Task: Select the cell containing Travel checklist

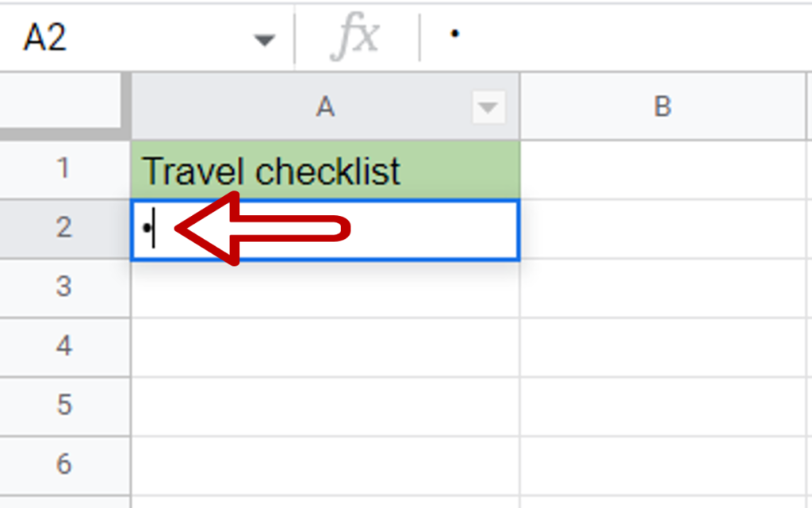Action: click(x=325, y=169)
